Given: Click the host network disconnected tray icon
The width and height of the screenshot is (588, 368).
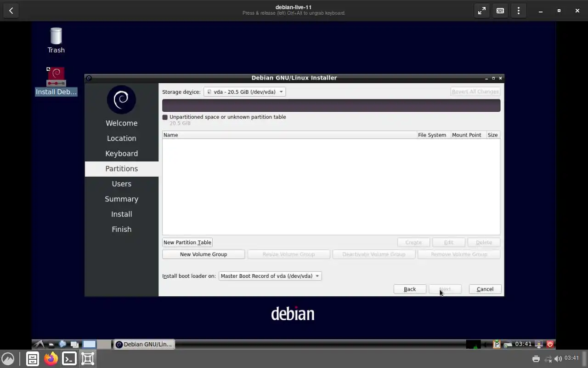Looking at the screenshot, I should pos(548,359).
